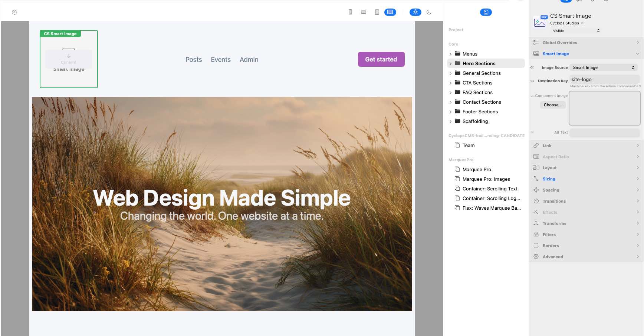Switch to the mobile phone preview
Image resolution: width=644 pixels, height=336 pixels.
350,12
